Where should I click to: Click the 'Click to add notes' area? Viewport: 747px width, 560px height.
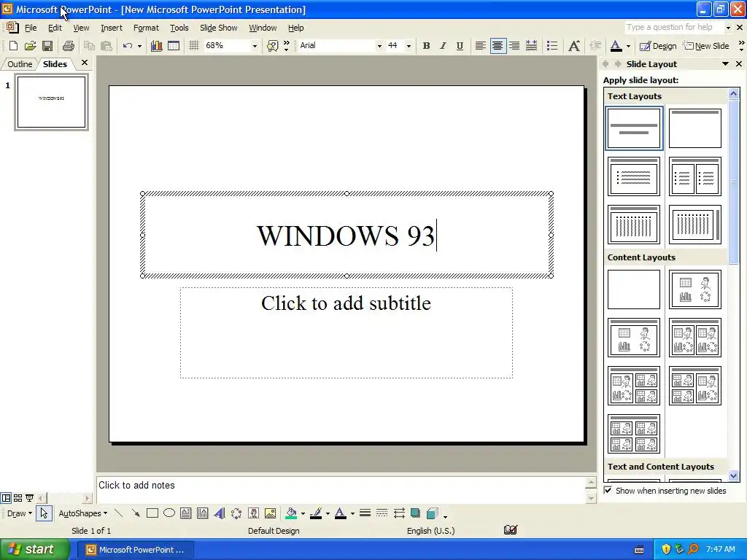340,490
